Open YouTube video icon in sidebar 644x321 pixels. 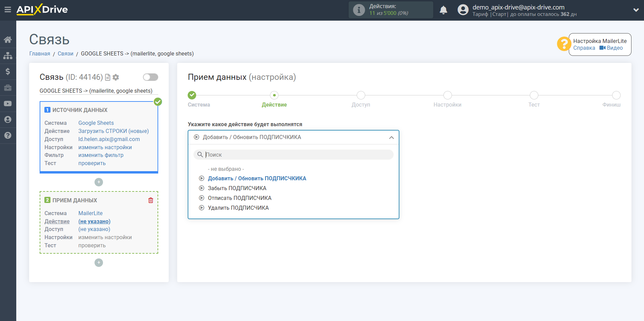coord(8,104)
